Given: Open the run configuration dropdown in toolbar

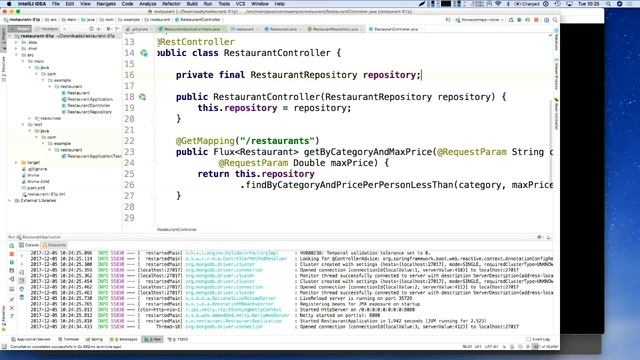Looking at the screenshot, I should tap(480, 20).
